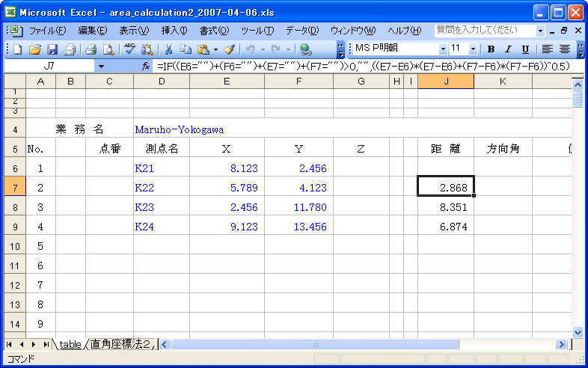
Task: Click the Research books icon
Action: click(x=147, y=49)
